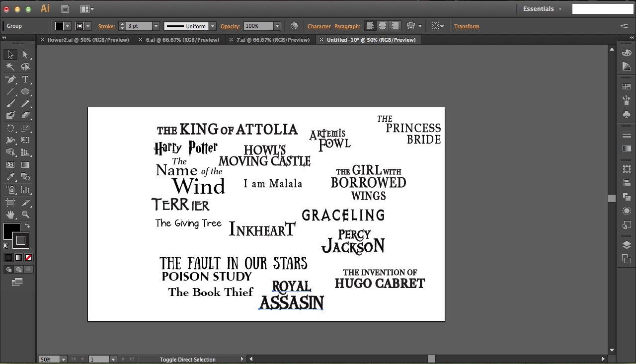636x364 pixels.
Task: Open the stroke weight dropdown
Action: click(x=156, y=26)
